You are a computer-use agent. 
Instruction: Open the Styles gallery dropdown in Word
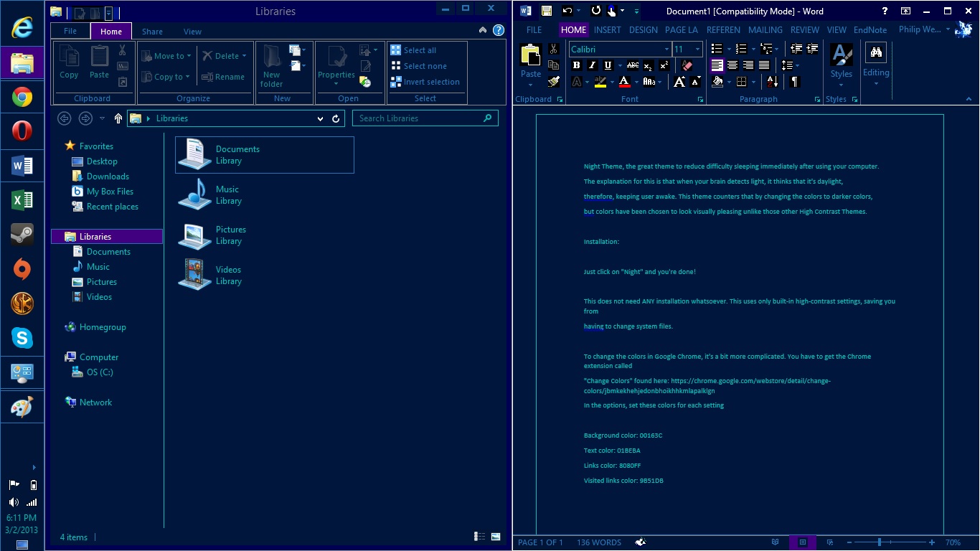pyautogui.click(x=842, y=85)
